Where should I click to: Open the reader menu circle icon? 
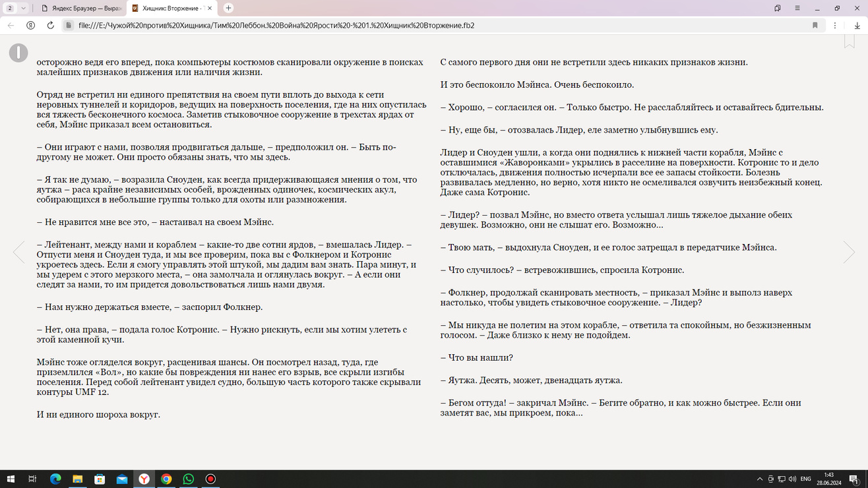18,53
